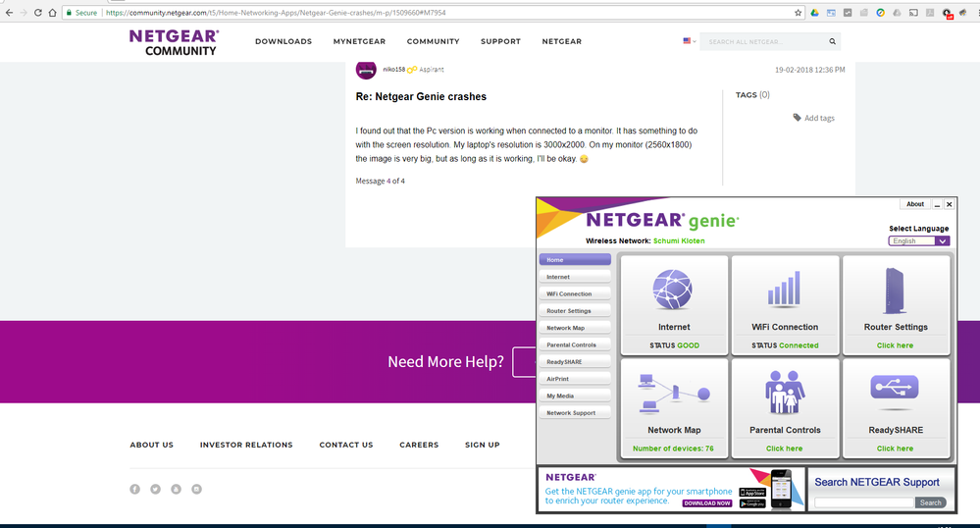
Task: Open the Select Language dropdown in genie
Action: (x=919, y=240)
